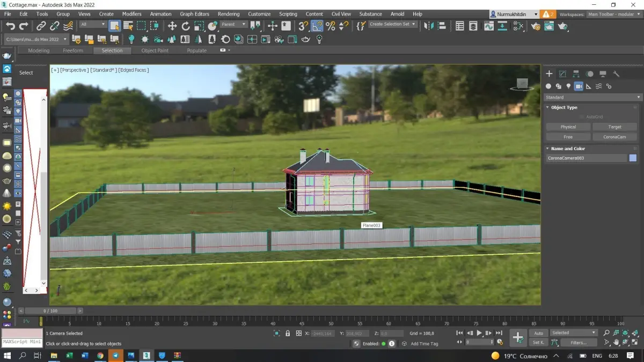The width and height of the screenshot is (644, 362).
Task: Open the Selected key filter dropdown
Action: click(x=574, y=333)
